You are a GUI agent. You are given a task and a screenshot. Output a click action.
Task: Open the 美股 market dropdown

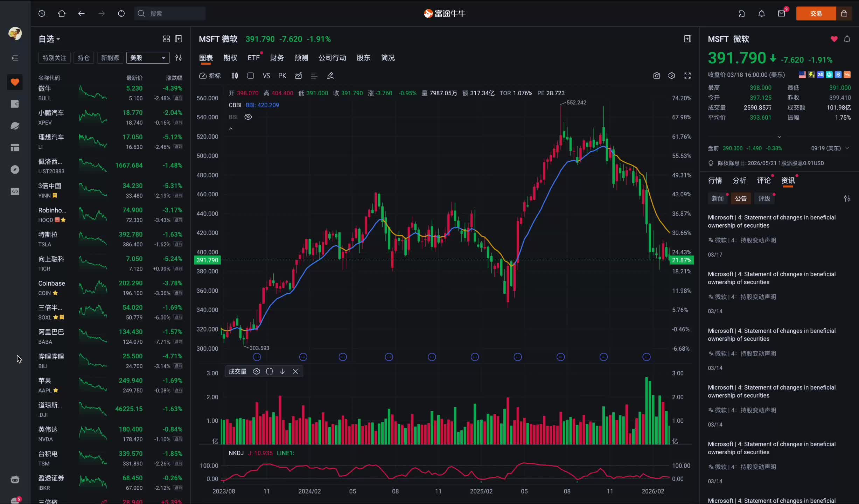(x=148, y=58)
